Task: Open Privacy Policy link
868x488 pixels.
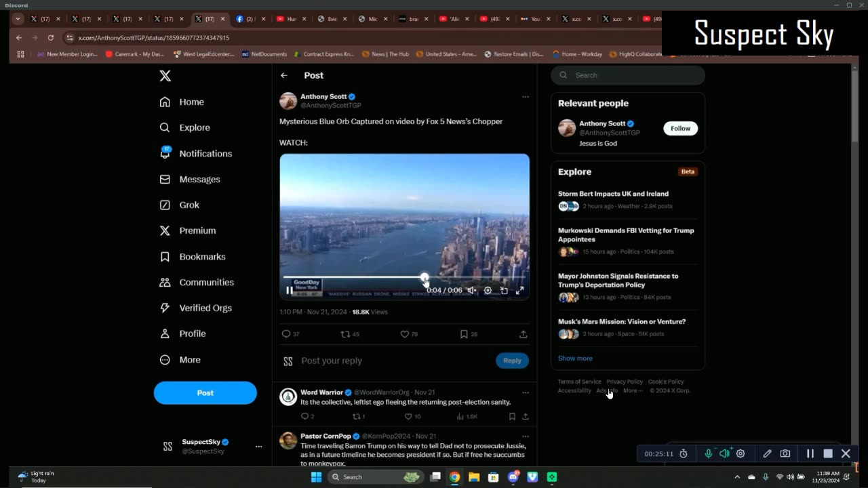Action: point(625,382)
